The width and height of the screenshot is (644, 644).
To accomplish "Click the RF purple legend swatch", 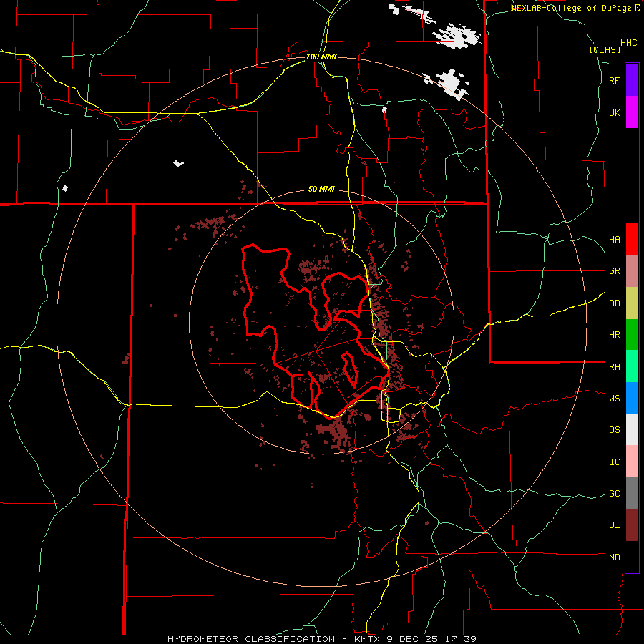I will point(632,80).
